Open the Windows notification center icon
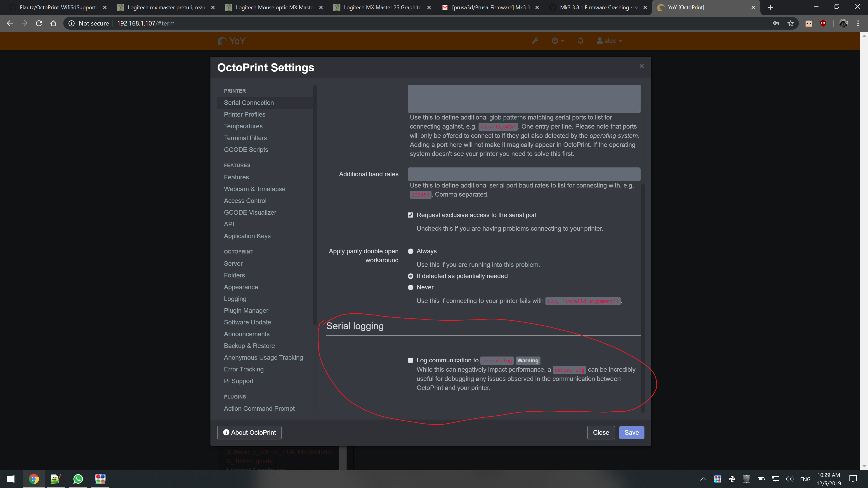Screen dimensions: 868x488 pos(853,479)
